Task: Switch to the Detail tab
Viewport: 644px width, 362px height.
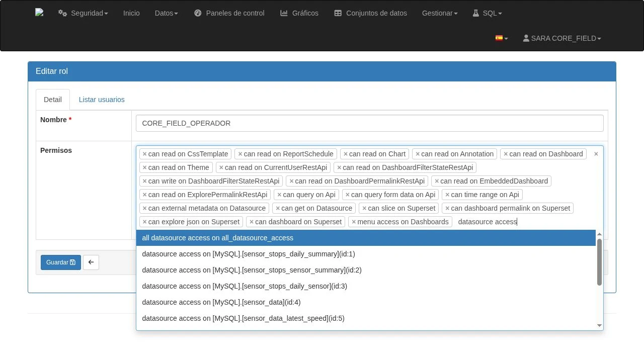Action: click(x=53, y=100)
